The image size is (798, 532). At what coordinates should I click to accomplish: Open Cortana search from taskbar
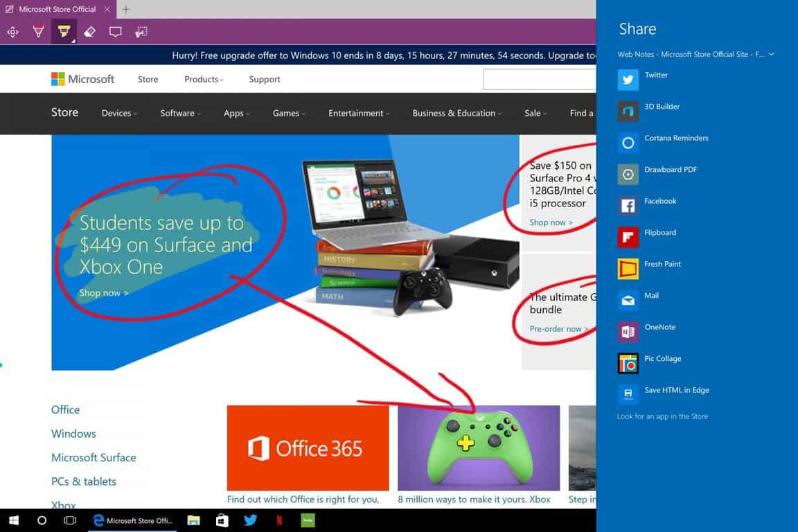click(42, 520)
